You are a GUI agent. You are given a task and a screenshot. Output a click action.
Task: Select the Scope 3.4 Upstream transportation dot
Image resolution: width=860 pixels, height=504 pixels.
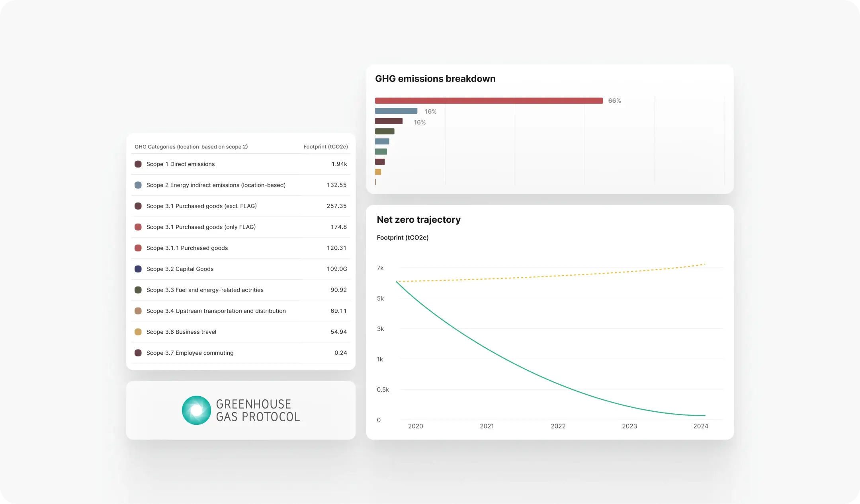coord(138,311)
